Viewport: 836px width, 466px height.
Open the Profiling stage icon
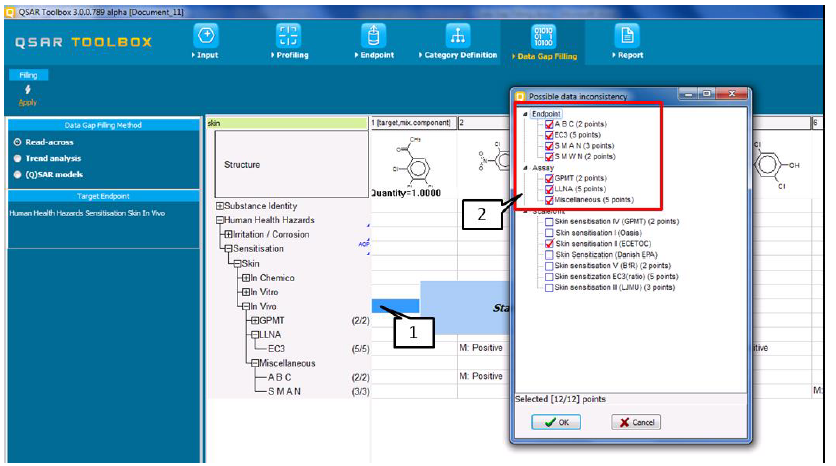(x=288, y=36)
